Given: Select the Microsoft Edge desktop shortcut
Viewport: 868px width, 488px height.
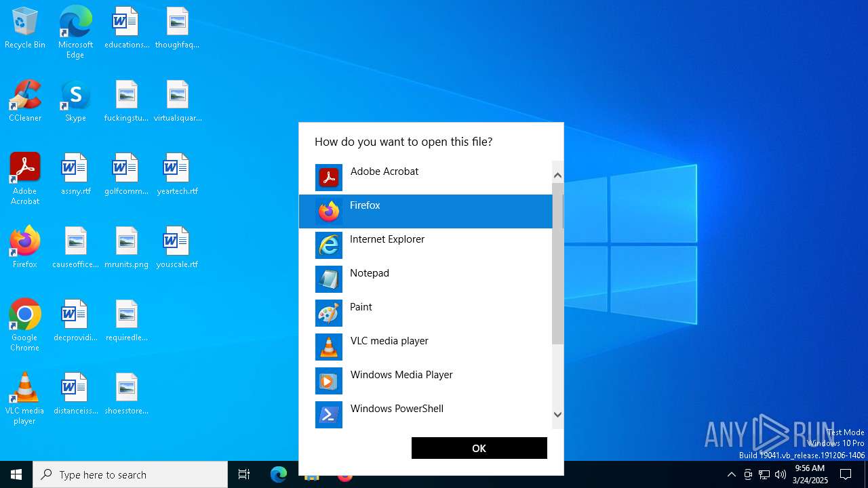Looking at the screenshot, I should pyautogui.click(x=75, y=32).
